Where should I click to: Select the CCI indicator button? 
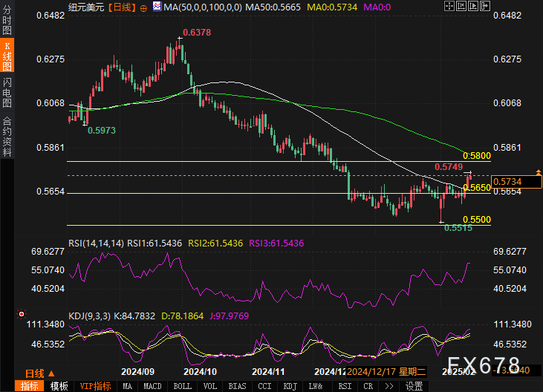point(264,386)
